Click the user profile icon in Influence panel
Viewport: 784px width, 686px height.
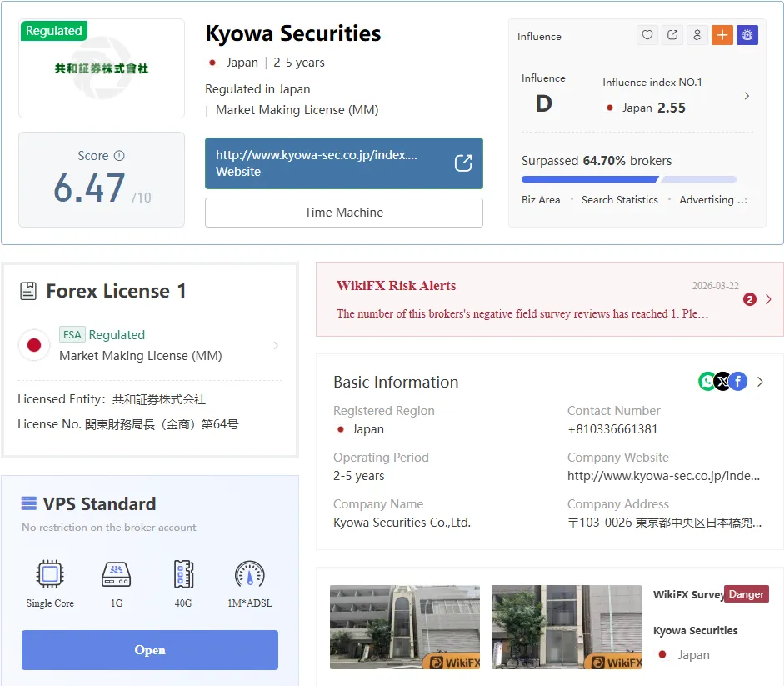697,35
